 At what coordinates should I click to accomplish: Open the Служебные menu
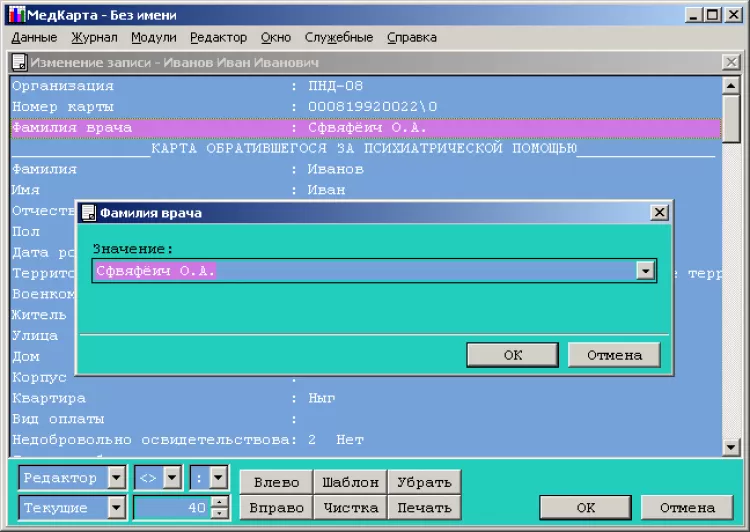point(339,37)
